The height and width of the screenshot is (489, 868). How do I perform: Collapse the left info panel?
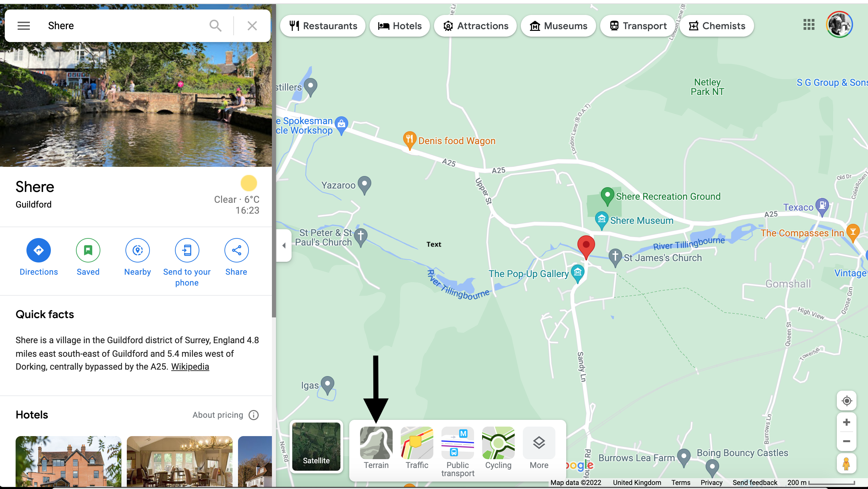click(284, 245)
